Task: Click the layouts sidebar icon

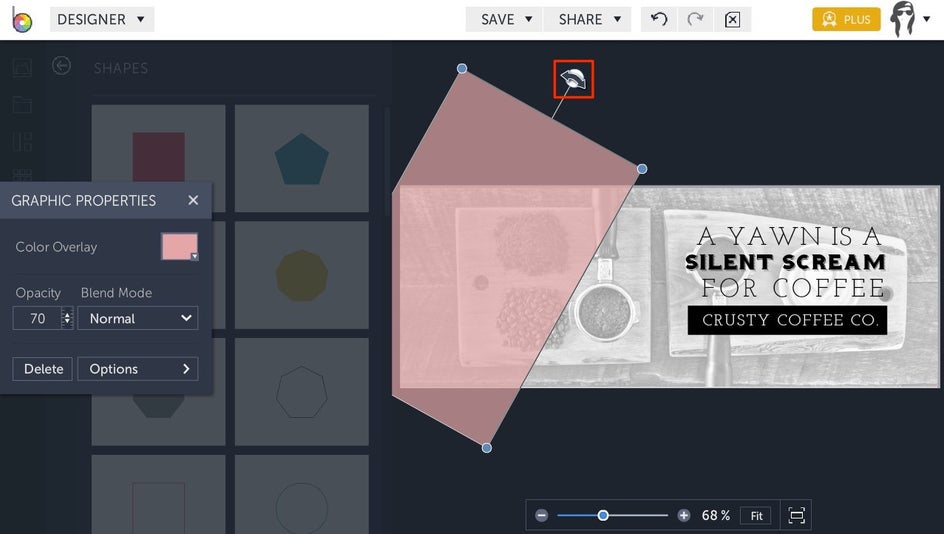Action: point(22,142)
